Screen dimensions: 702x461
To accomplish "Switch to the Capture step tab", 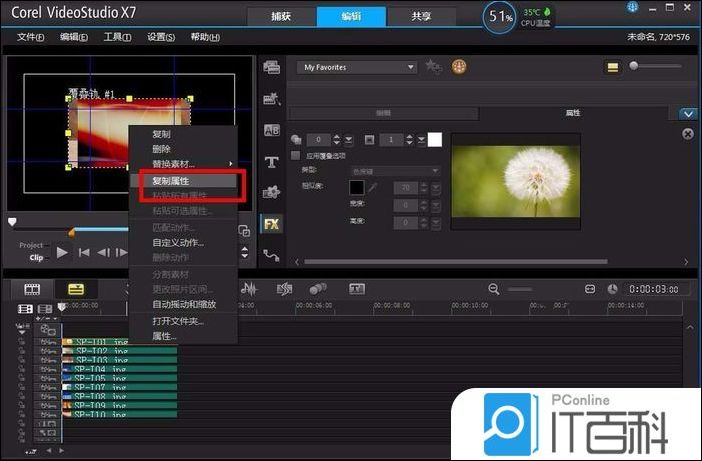I will (281, 17).
